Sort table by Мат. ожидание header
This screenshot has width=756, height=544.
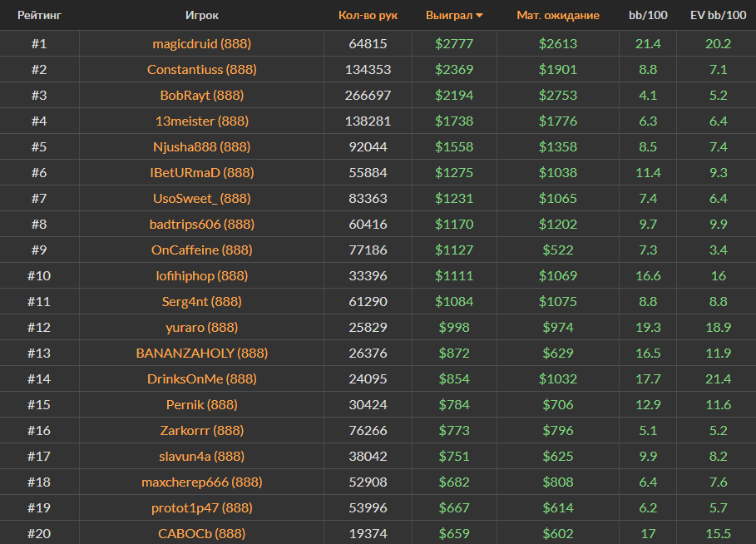tap(557, 15)
